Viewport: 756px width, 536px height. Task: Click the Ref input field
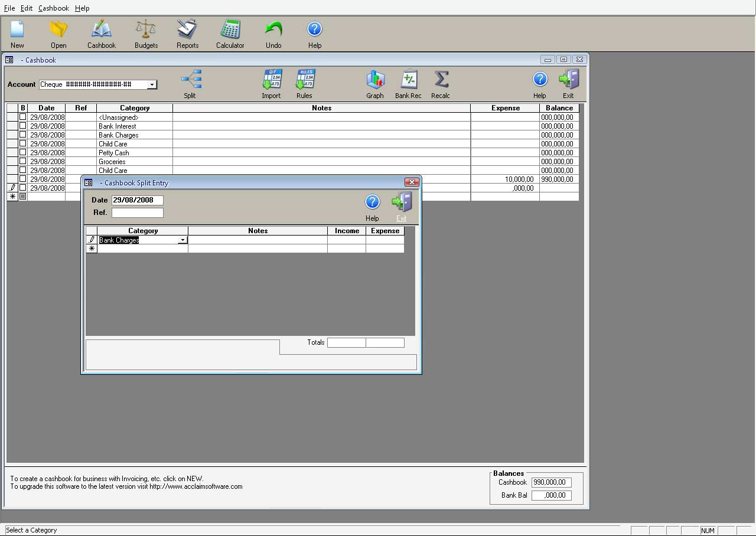tap(137, 213)
